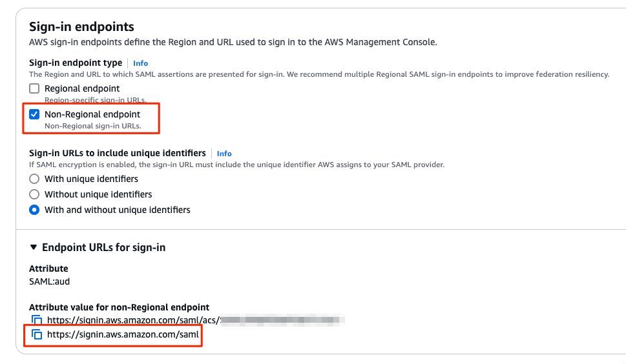Click the https://signin.aws.amazon.com/saml URL text
626x364 pixels.
click(123, 334)
